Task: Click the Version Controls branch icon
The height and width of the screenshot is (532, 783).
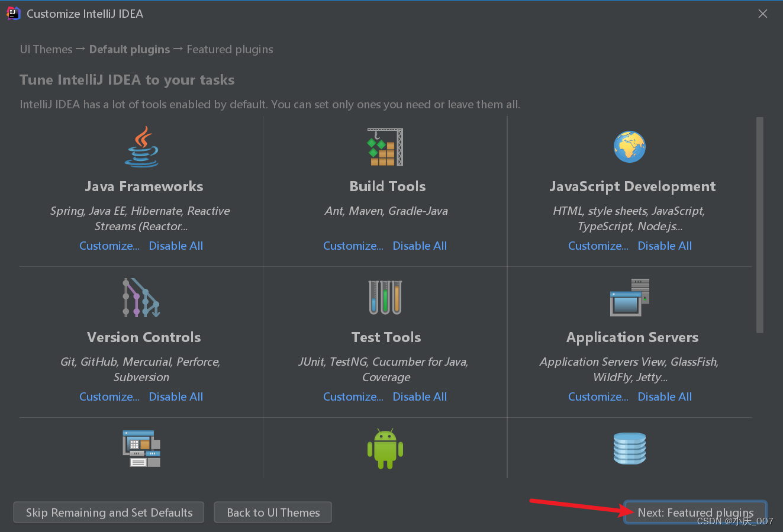Action: click(x=141, y=298)
